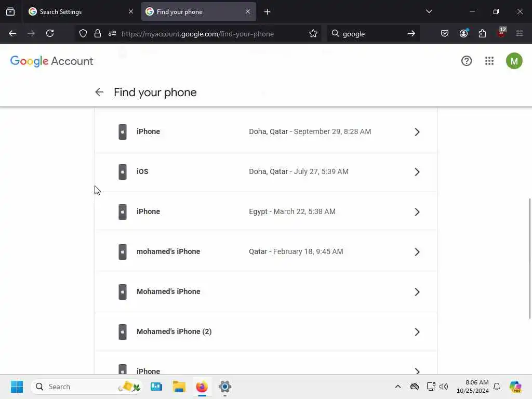Image resolution: width=532 pixels, height=399 pixels.
Task: Select the Mohamed's iPhone (2) device name
Action: tap(174, 332)
